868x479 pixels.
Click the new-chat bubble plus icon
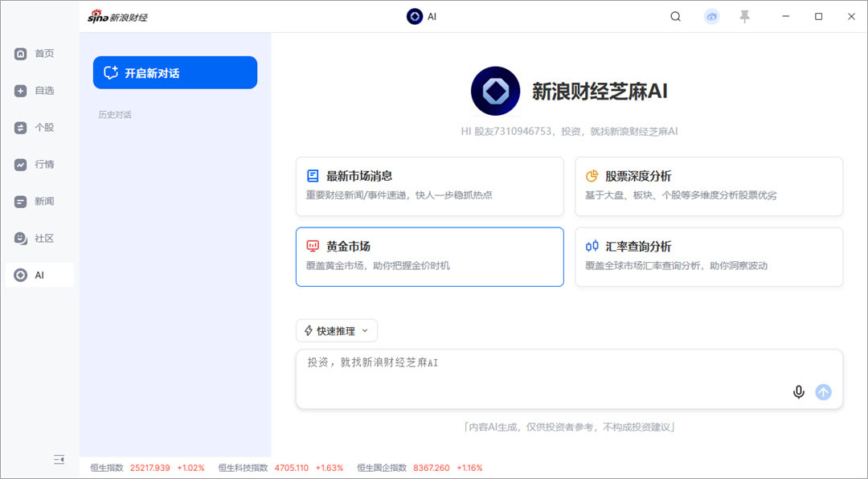click(111, 72)
